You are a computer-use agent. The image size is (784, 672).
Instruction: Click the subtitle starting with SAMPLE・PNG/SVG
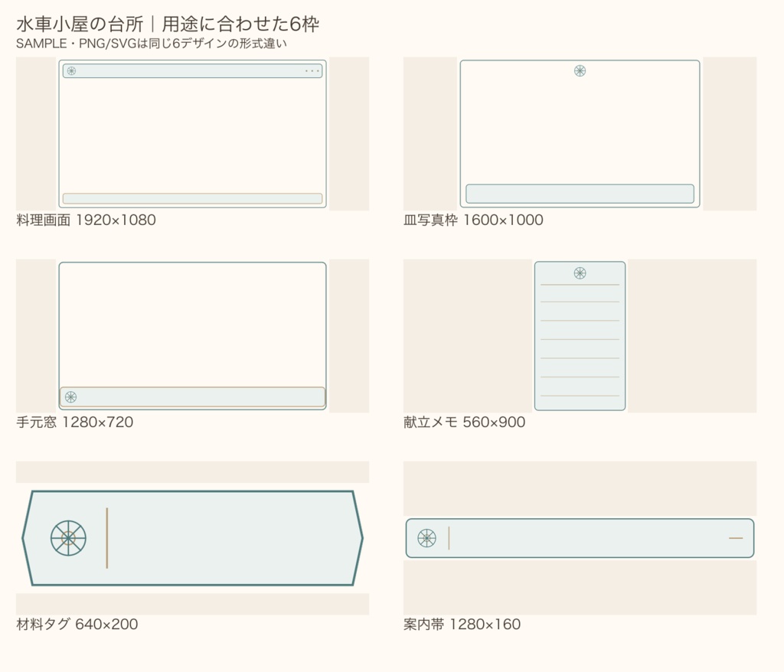point(152,44)
